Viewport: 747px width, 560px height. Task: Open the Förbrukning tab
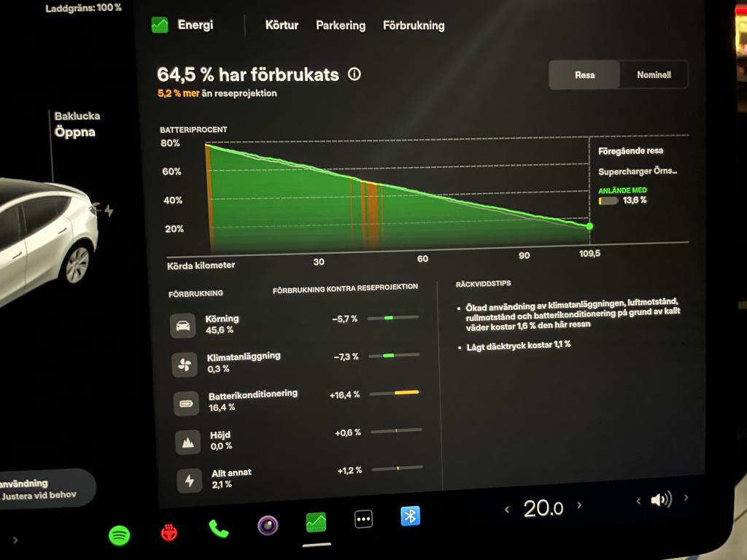[413, 26]
